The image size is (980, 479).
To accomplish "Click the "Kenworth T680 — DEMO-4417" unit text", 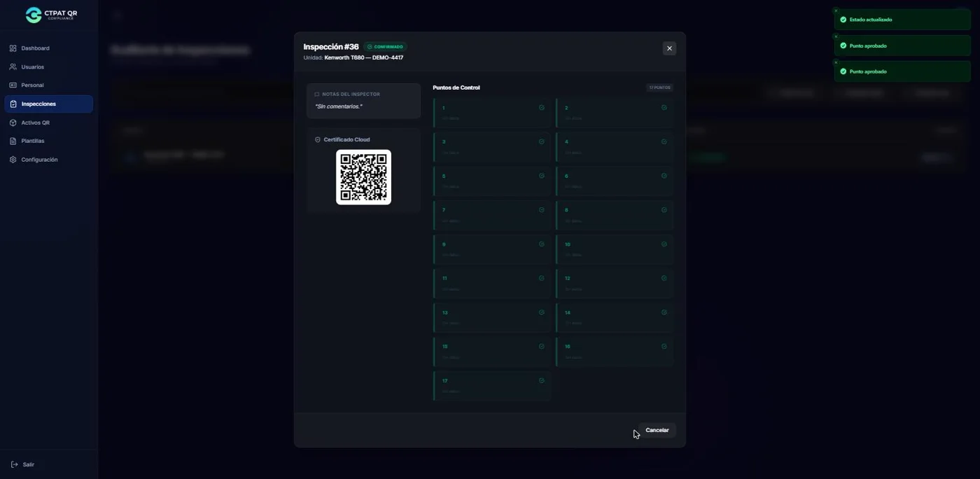I will 364,57.
